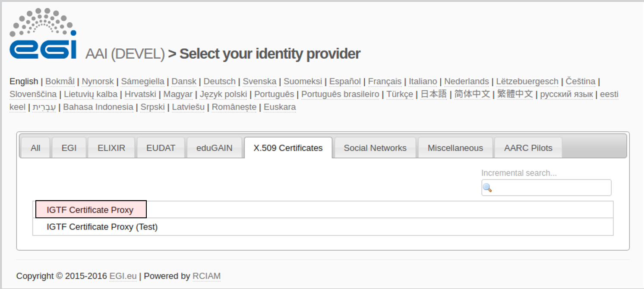Screen dimensions: 644x289
Task: Switch language to Español
Action: [x=345, y=81]
